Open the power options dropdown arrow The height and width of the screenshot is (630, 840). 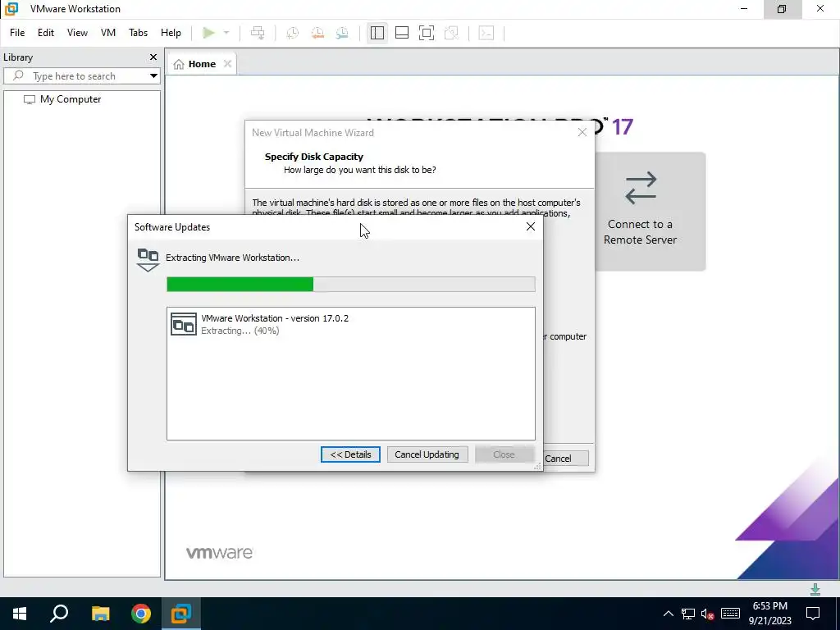pos(226,33)
